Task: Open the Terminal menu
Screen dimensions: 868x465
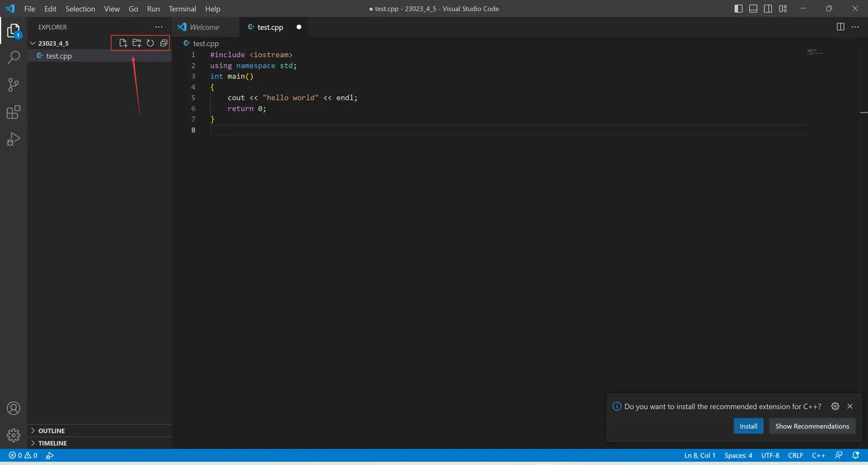Action: pos(182,9)
